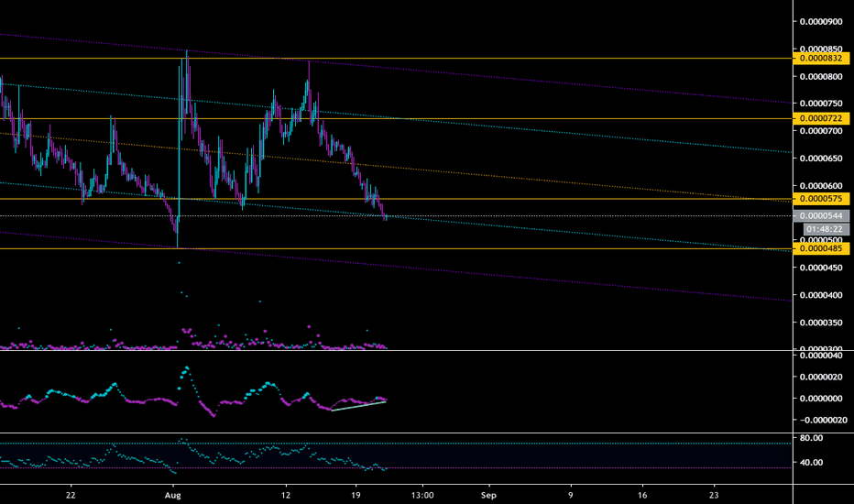Click the yellow 0.0000832 price label

[x=821, y=59]
